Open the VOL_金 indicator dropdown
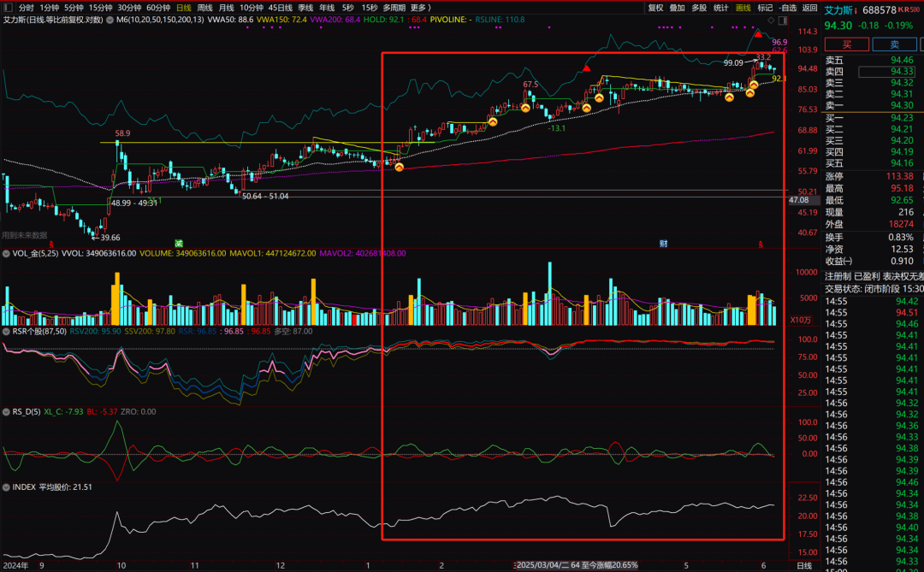Viewport: 924px width, 572px height. 7,253
